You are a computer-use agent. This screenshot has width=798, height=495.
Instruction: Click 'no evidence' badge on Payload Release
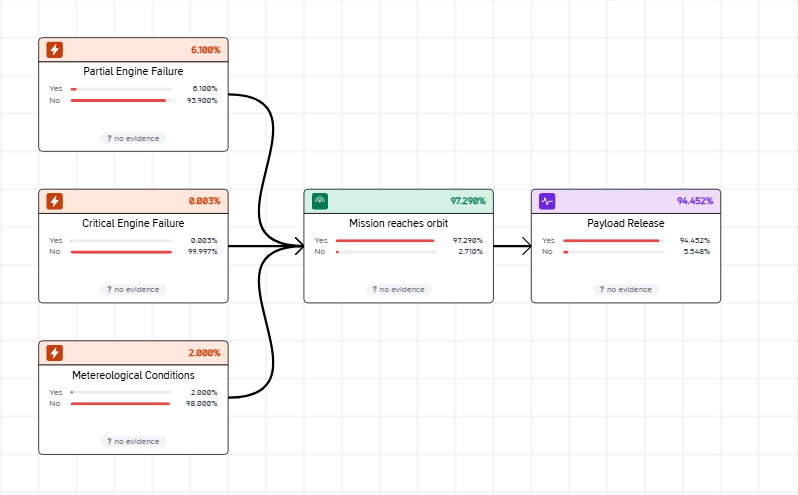tap(626, 289)
